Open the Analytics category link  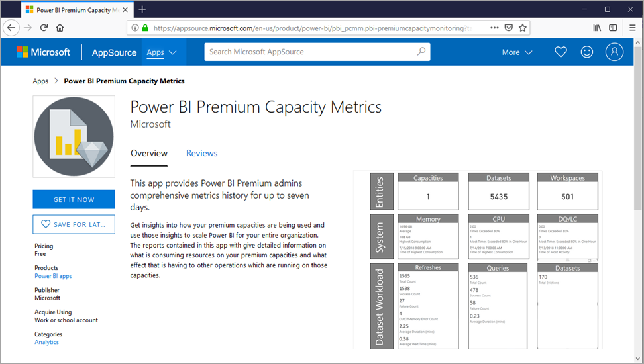[x=46, y=342]
